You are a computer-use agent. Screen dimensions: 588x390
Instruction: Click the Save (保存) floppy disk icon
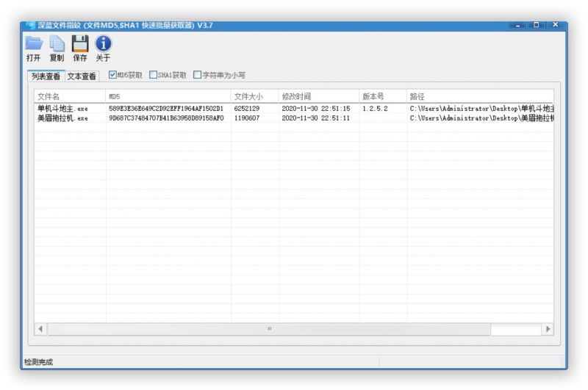80,44
